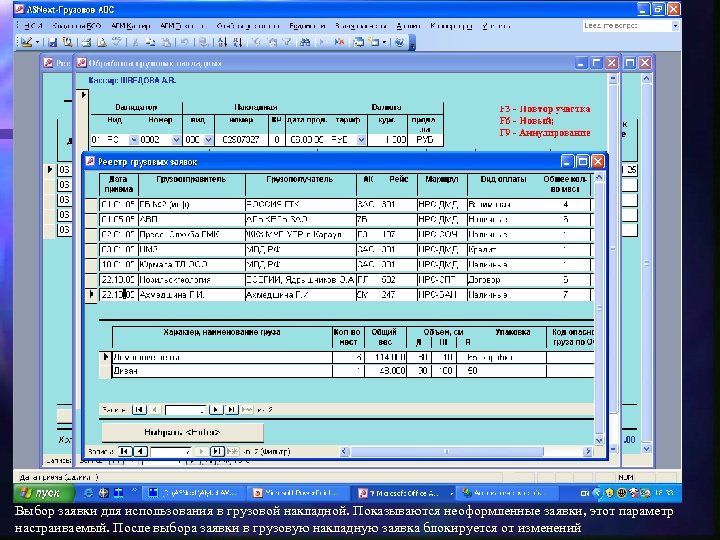
Task: Click the File Search toolbar icon
Action: (68, 42)
